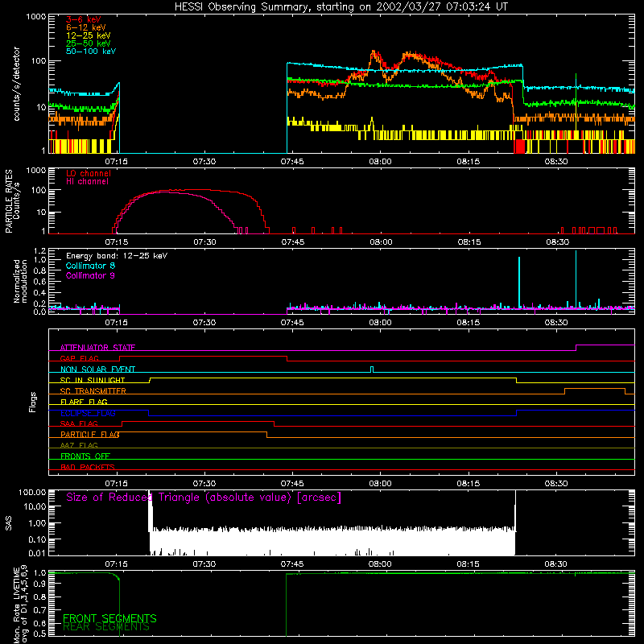Image resolution: width=644 pixels, height=644 pixels.
Task: Click the ECLIPSE FLAG label
Action: tap(88, 413)
